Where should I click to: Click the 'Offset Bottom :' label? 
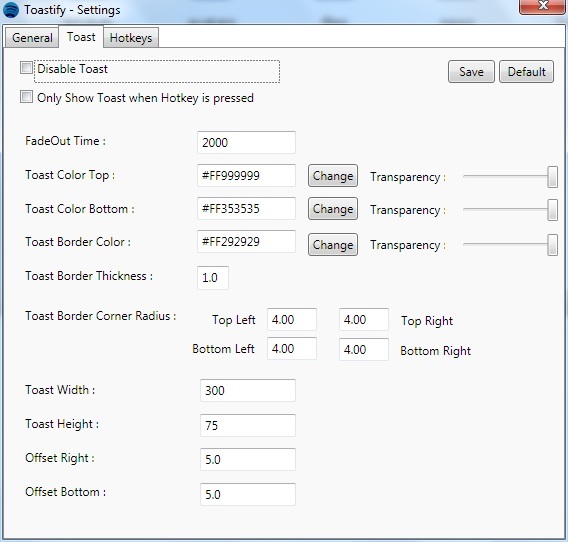point(66,492)
